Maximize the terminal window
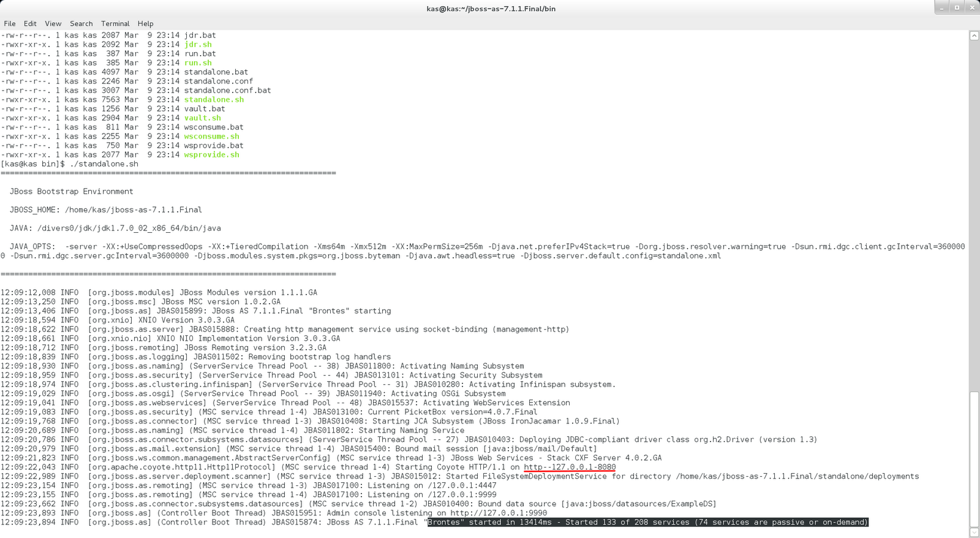The height and width of the screenshot is (538, 980). pyautogui.click(x=957, y=7)
